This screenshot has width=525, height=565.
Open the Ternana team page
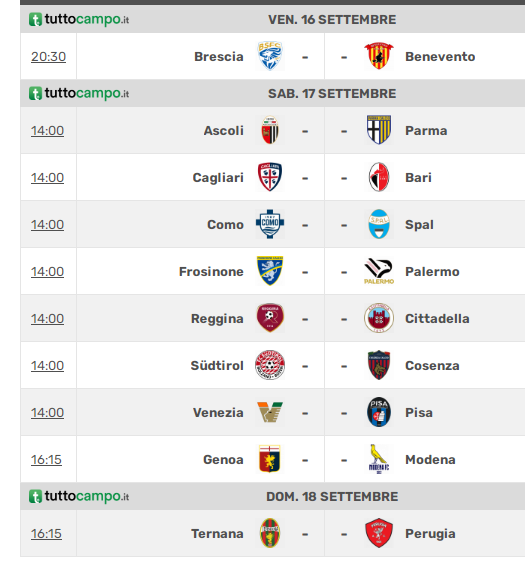217,534
